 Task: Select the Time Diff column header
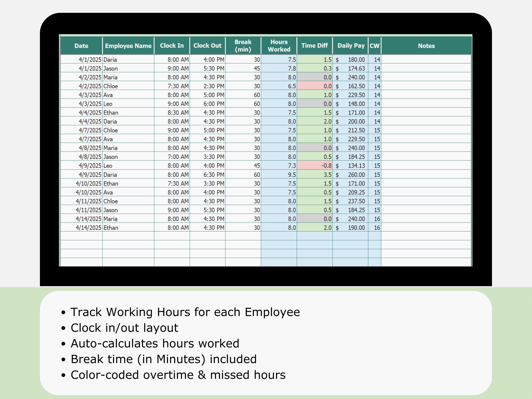[x=315, y=46]
